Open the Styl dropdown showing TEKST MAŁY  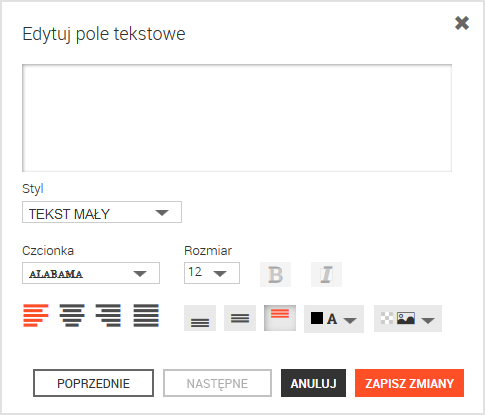[x=102, y=212]
